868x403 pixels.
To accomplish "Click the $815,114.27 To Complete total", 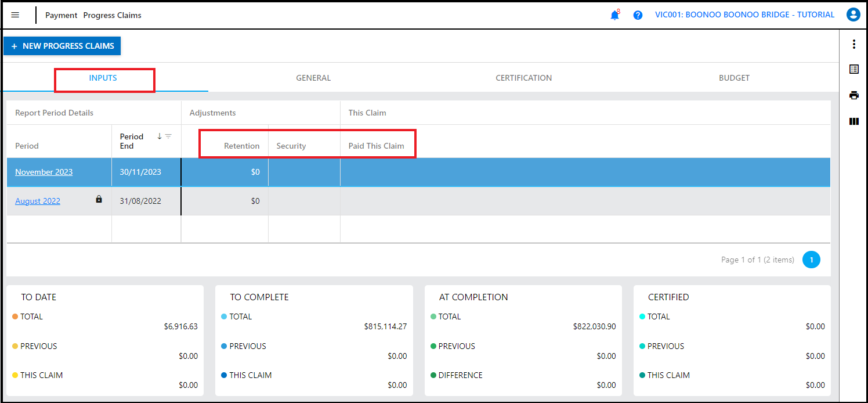I will tap(385, 326).
